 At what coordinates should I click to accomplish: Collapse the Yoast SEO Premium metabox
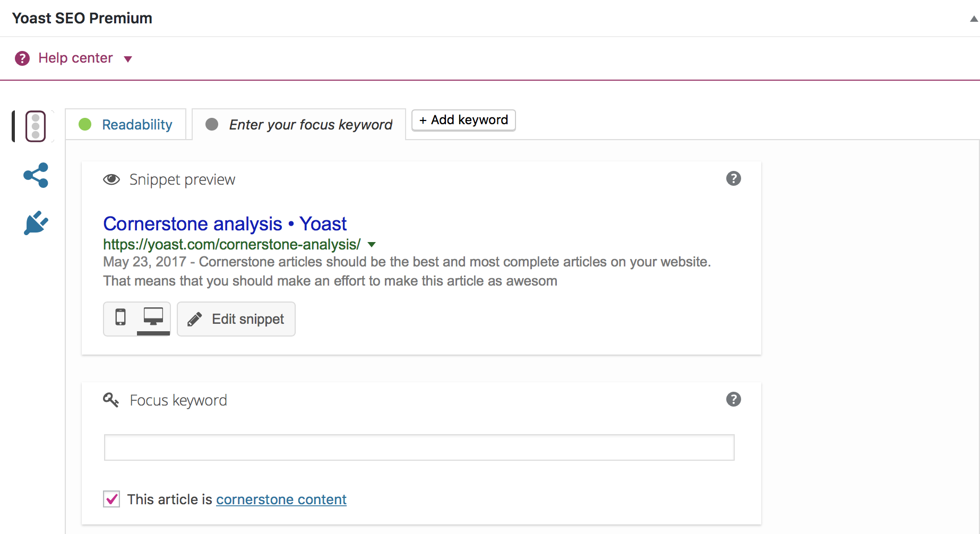coord(974,19)
